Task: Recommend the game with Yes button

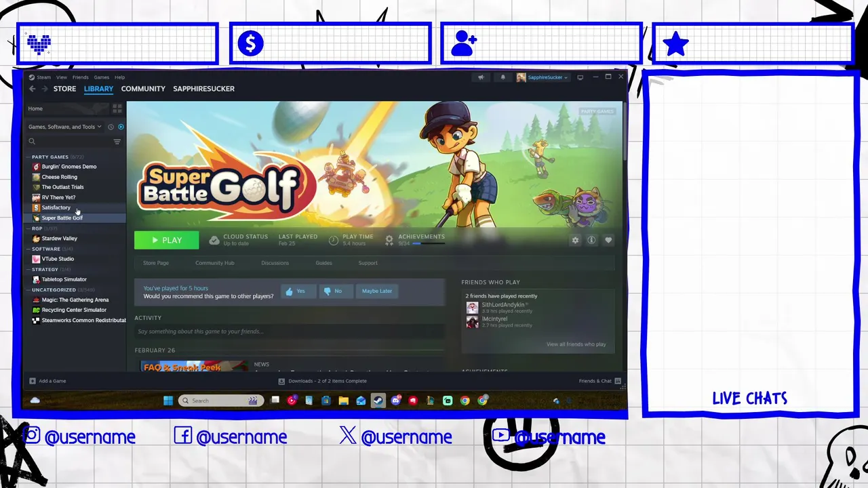Action: click(x=298, y=291)
